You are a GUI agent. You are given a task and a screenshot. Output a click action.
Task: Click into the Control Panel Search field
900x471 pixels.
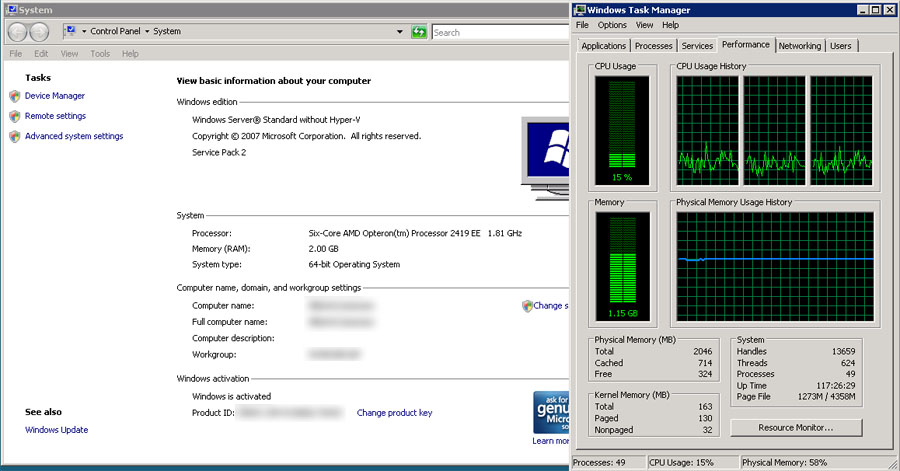point(490,32)
